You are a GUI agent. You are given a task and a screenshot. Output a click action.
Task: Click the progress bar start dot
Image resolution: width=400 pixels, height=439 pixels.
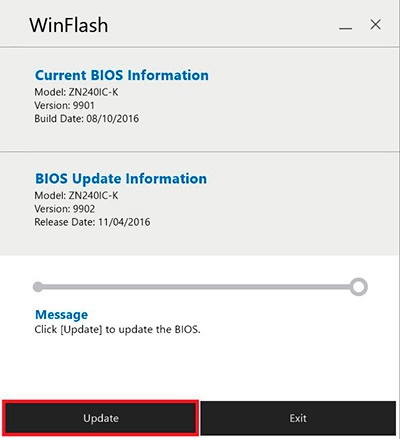(x=38, y=287)
